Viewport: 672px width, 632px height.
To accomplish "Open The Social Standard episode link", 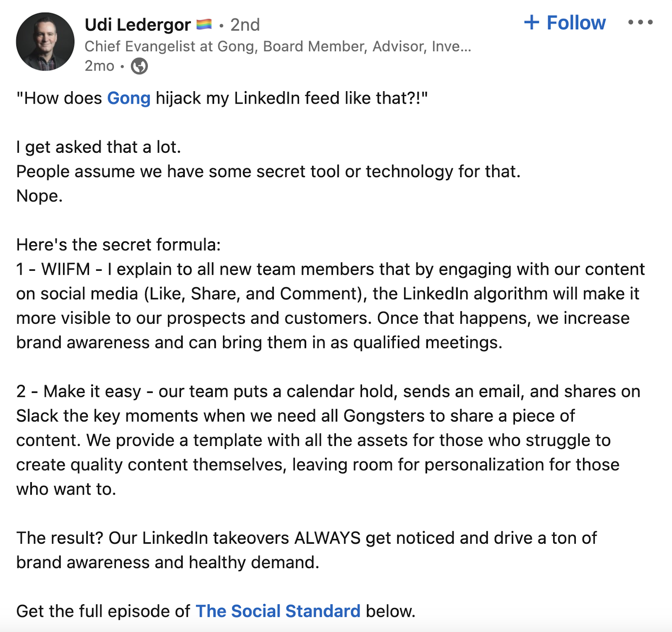I will tap(278, 611).
